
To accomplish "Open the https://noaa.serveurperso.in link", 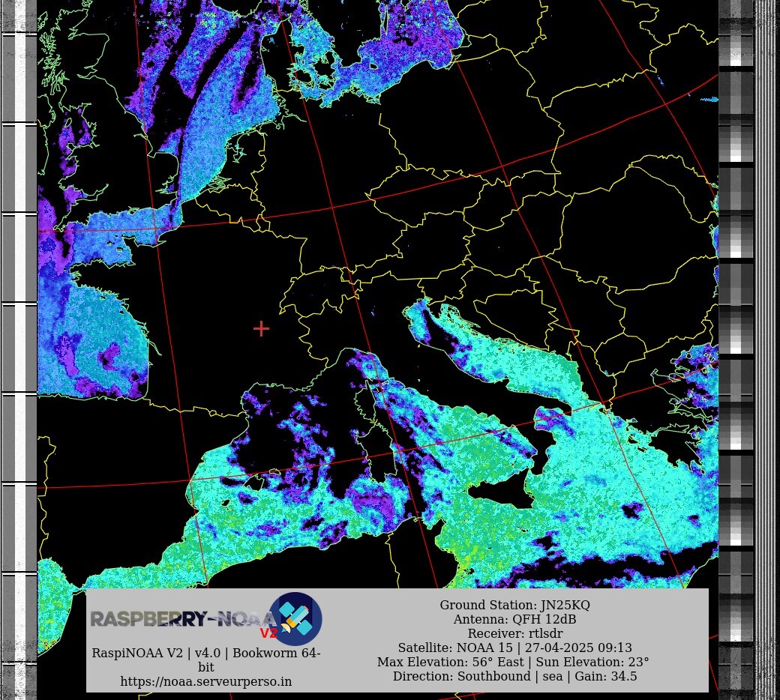I will pos(206,681).
